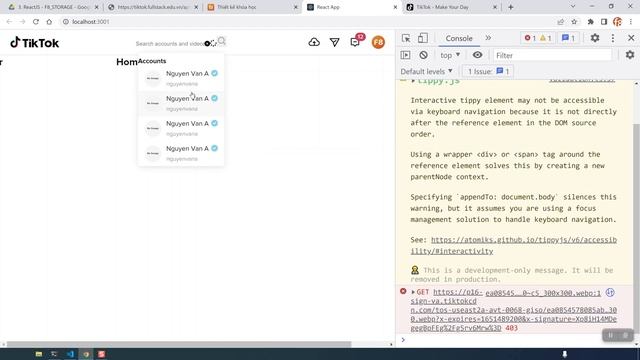Click the fourth account's verified check badge

[x=215, y=148]
